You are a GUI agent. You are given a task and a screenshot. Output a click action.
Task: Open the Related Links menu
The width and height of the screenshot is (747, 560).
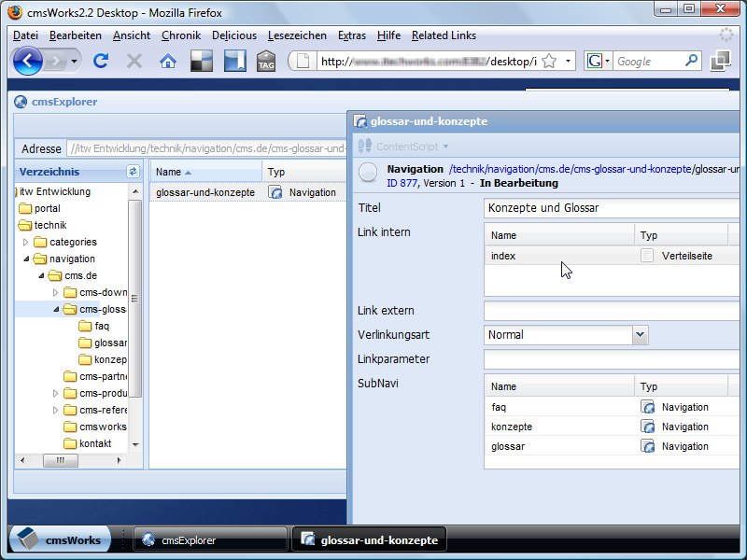click(x=444, y=35)
